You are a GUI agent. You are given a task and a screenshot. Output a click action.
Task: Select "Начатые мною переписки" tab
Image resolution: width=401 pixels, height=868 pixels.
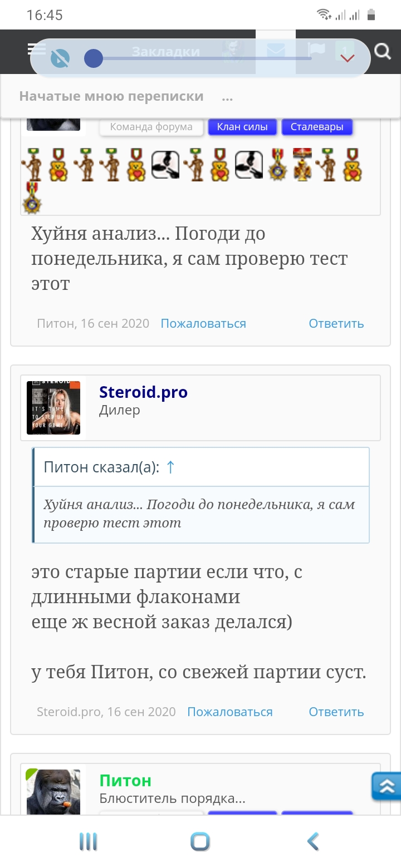pyautogui.click(x=111, y=96)
